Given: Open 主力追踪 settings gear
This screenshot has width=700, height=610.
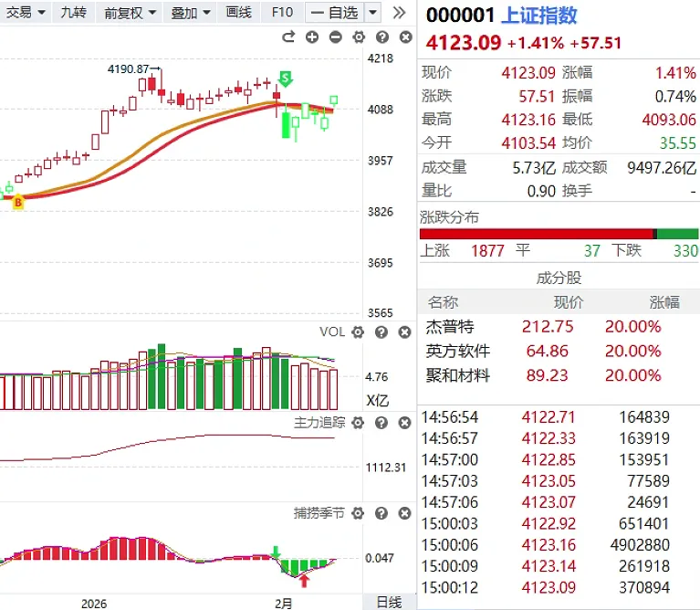Looking at the screenshot, I should [x=358, y=423].
